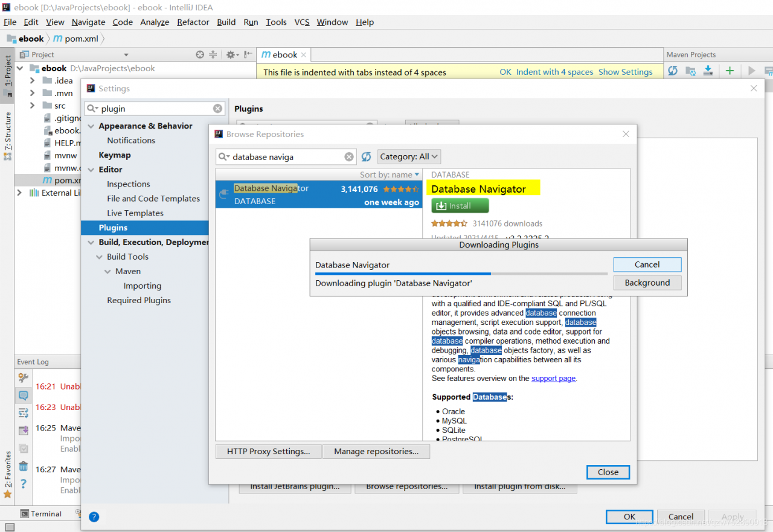Viewport: 773px width, 532px height.
Task: Click the green Install button
Action: (x=460, y=206)
